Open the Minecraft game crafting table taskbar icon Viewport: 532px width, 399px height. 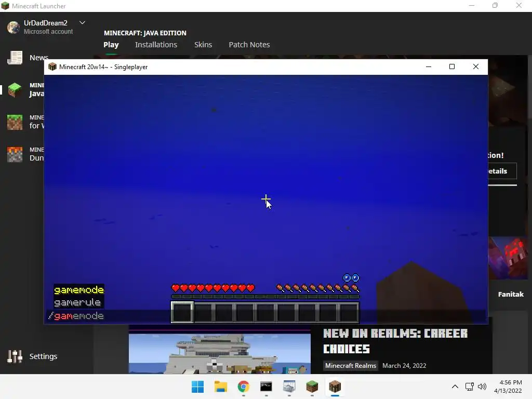click(335, 387)
